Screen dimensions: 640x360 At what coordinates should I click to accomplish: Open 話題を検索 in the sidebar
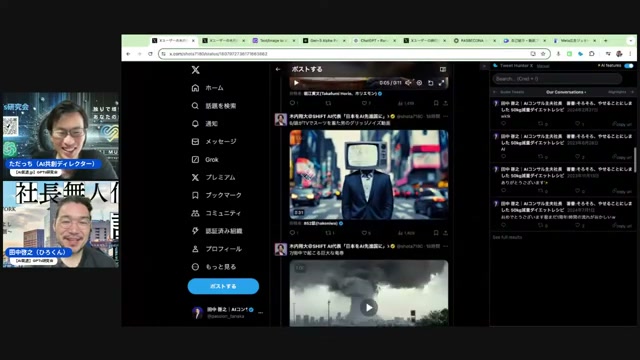214,106
